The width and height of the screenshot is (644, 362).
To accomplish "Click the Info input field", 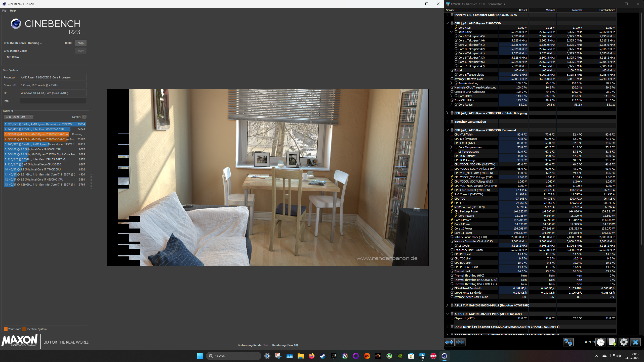I will (53, 101).
